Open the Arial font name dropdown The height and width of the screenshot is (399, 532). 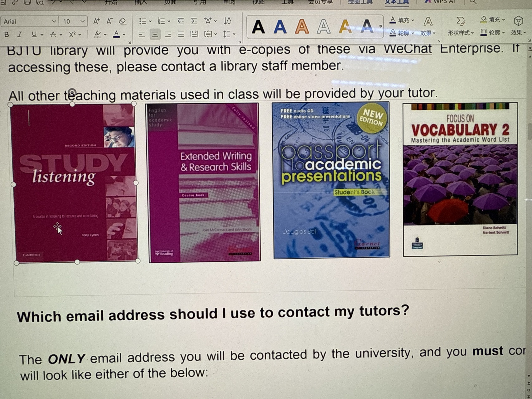click(x=29, y=22)
